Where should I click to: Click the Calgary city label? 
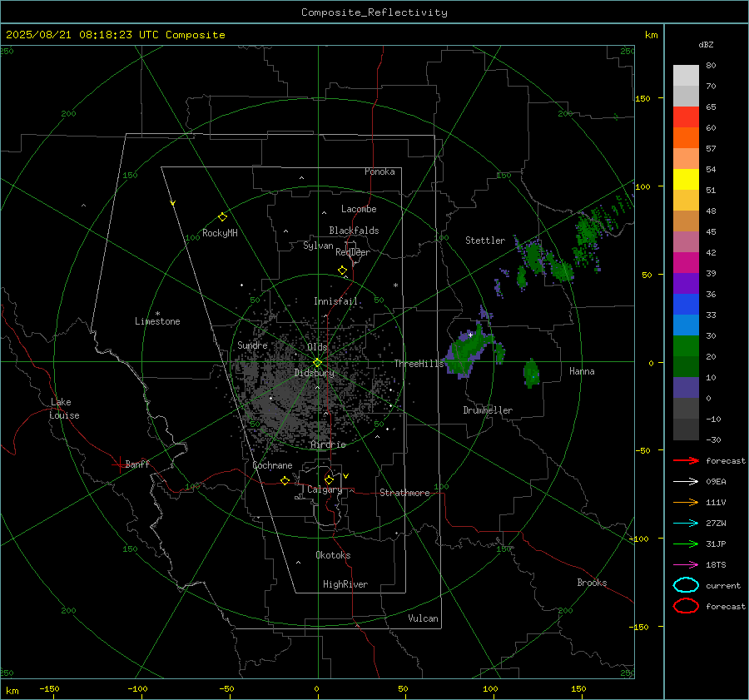click(325, 489)
